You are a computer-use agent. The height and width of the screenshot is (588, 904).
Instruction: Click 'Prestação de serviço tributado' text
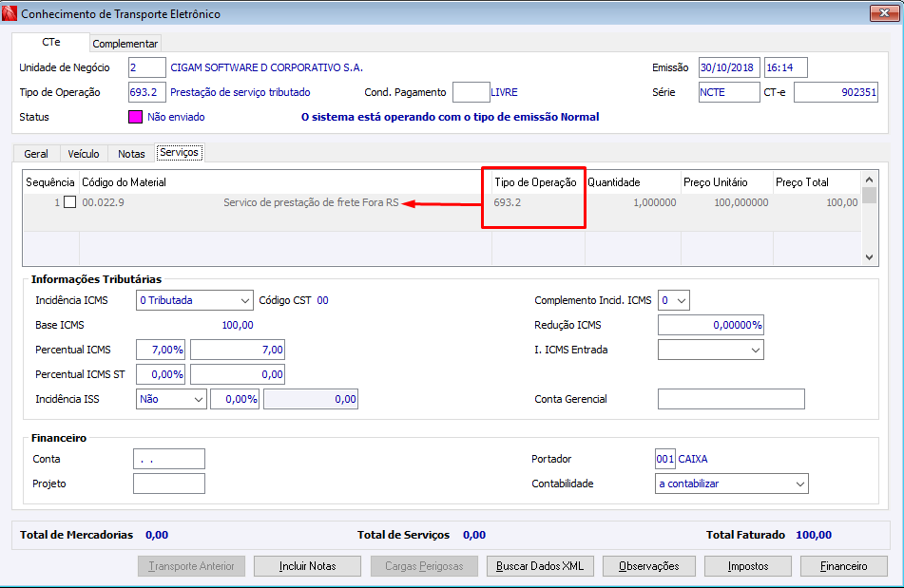click(240, 92)
